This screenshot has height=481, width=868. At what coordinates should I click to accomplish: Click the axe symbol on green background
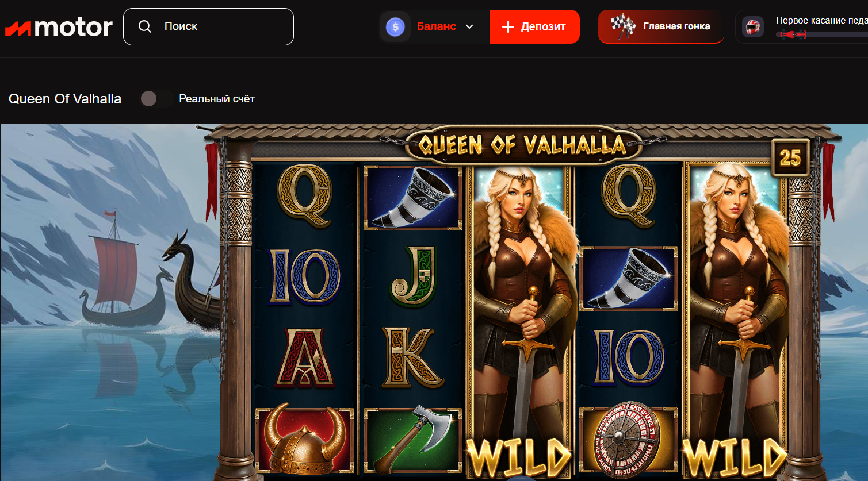tap(412, 440)
